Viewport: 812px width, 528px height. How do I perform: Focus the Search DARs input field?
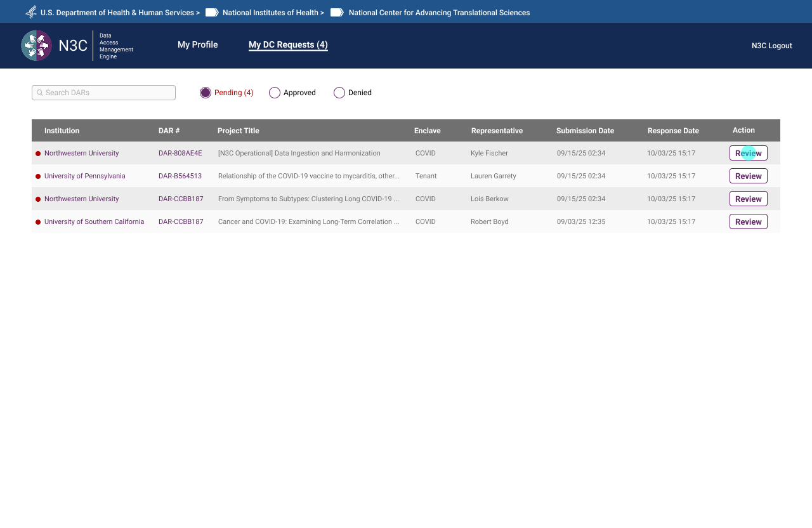[108, 93]
